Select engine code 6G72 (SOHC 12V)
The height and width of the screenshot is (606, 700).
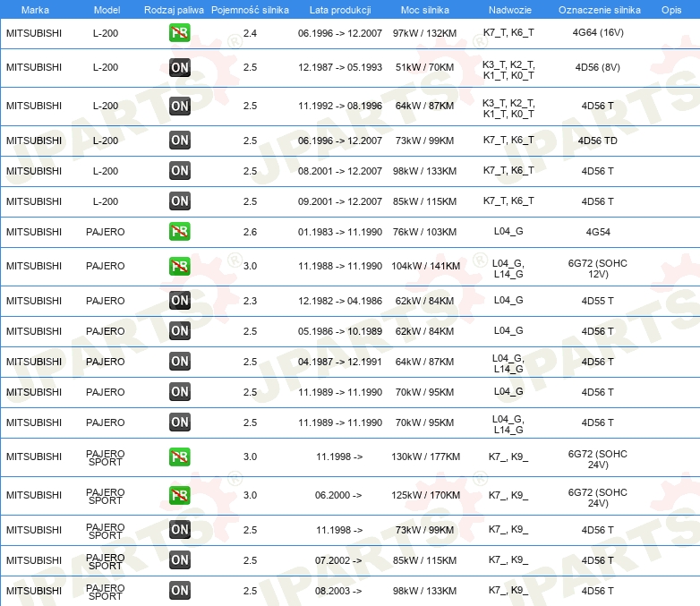(x=597, y=269)
